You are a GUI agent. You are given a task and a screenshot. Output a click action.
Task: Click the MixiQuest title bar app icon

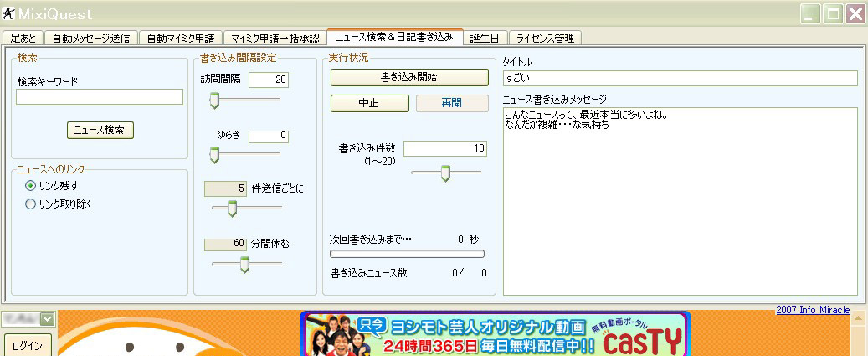(9, 14)
